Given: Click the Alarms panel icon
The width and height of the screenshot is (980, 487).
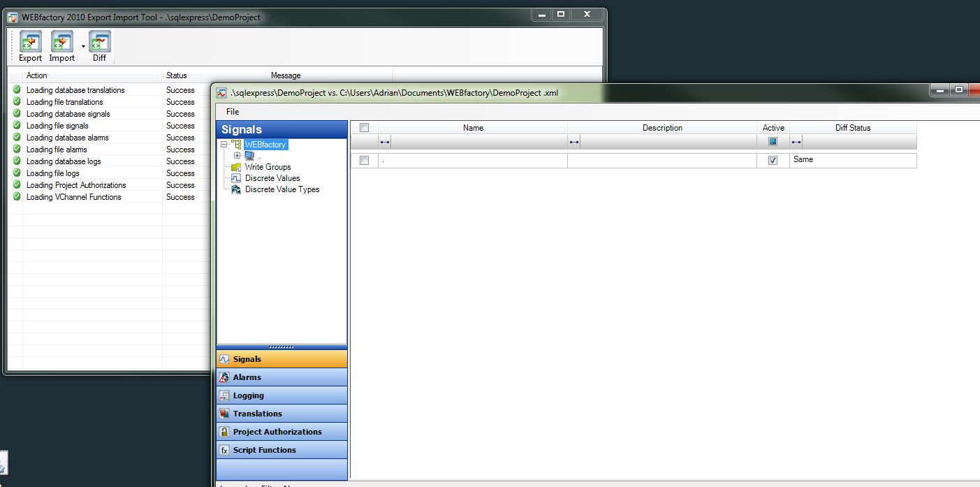Looking at the screenshot, I should tap(224, 377).
